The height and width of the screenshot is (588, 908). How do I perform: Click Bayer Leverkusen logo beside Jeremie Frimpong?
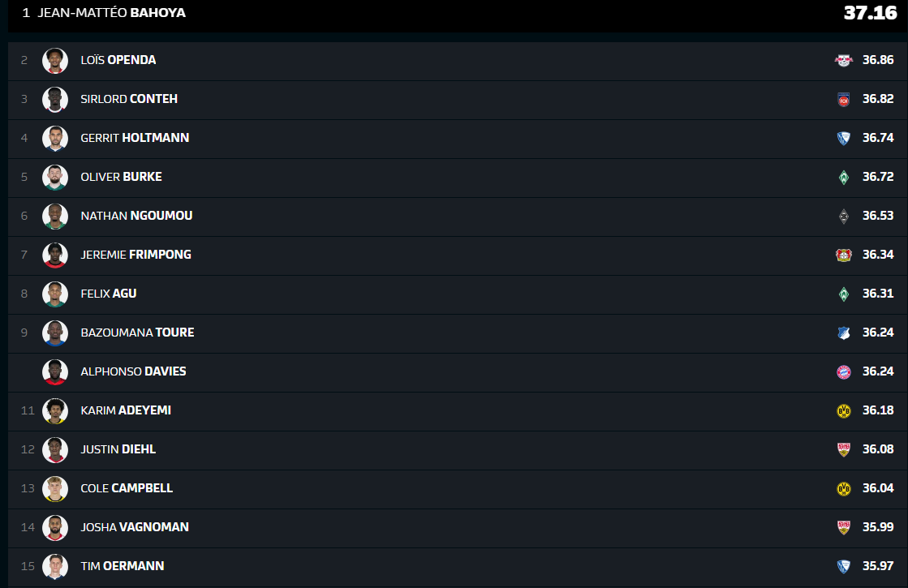click(x=844, y=255)
